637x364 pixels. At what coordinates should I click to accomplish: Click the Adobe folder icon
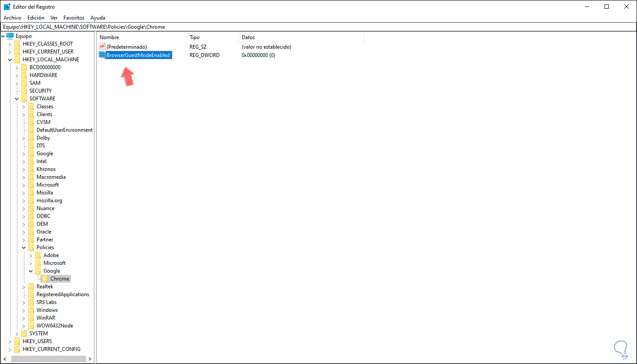tap(38, 255)
